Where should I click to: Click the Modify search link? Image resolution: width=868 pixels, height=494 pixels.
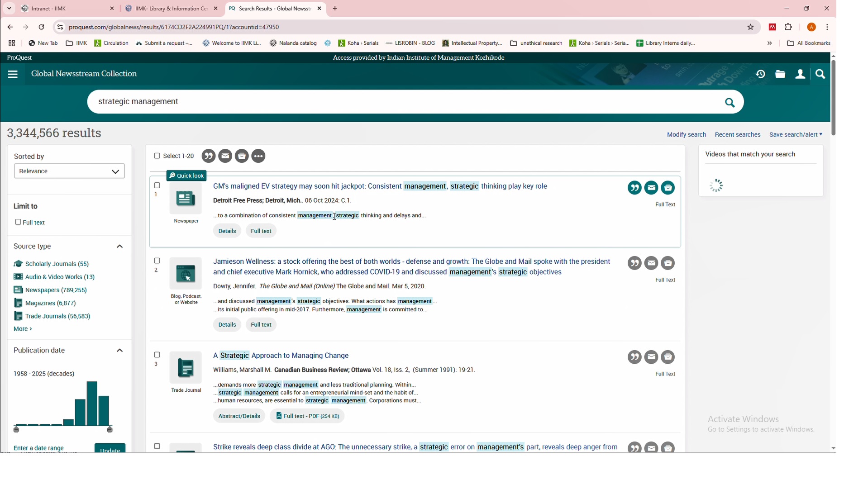pos(686,135)
